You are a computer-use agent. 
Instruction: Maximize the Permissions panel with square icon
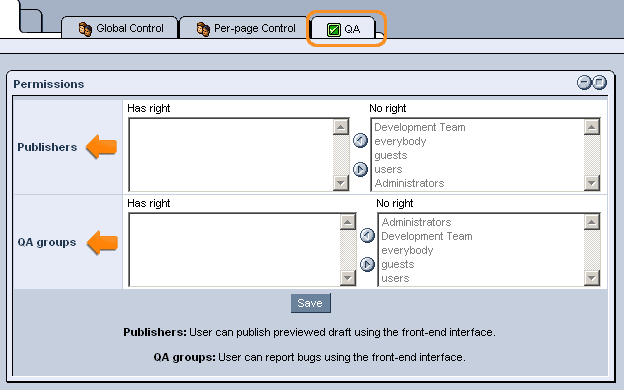pyautogui.click(x=599, y=82)
